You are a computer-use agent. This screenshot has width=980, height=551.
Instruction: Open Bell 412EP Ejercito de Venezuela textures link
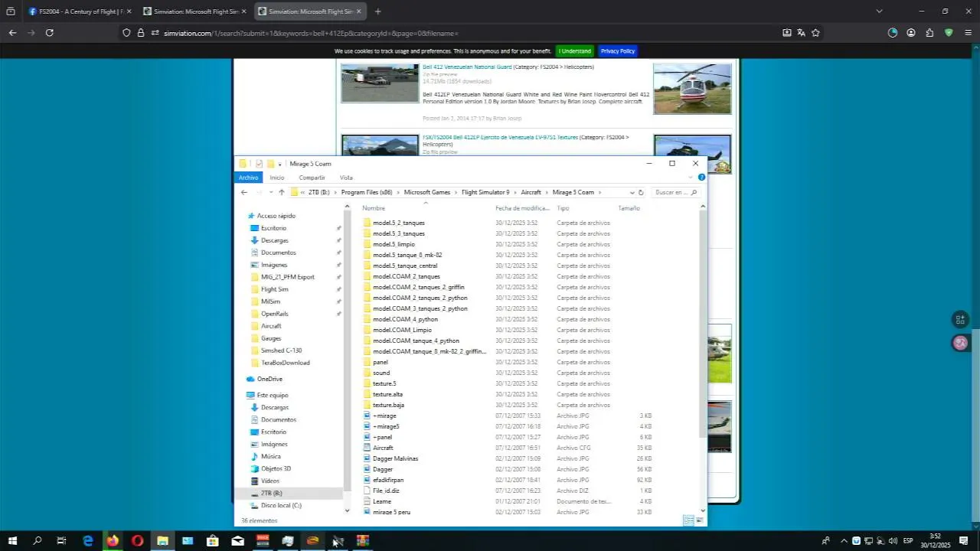[500, 137]
